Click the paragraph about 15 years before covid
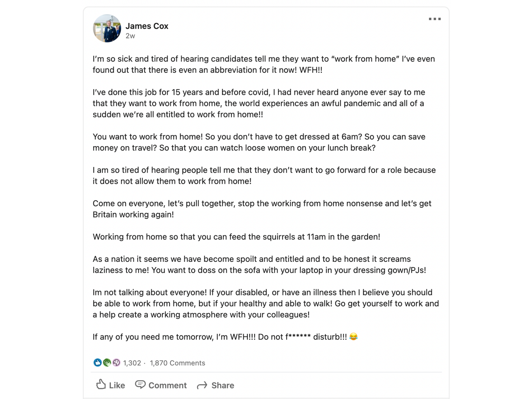This screenshot has width=532, height=399. [x=259, y=103]
